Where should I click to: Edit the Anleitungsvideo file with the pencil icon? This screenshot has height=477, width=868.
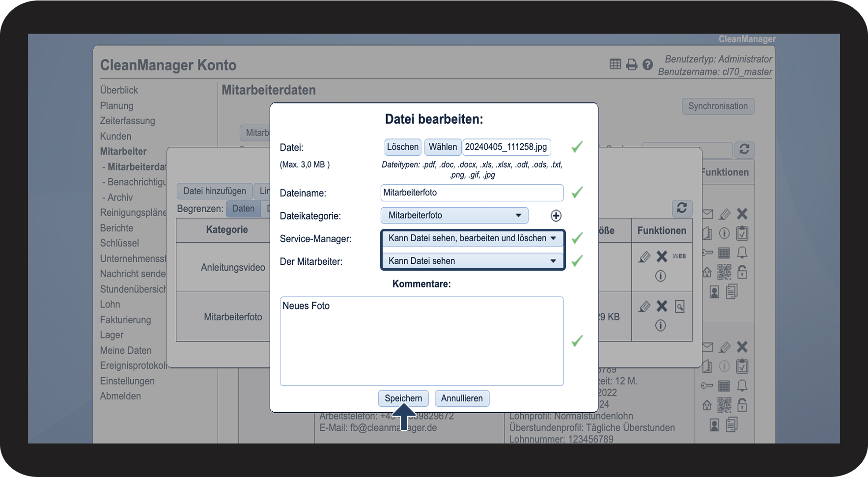click(644, 256)
